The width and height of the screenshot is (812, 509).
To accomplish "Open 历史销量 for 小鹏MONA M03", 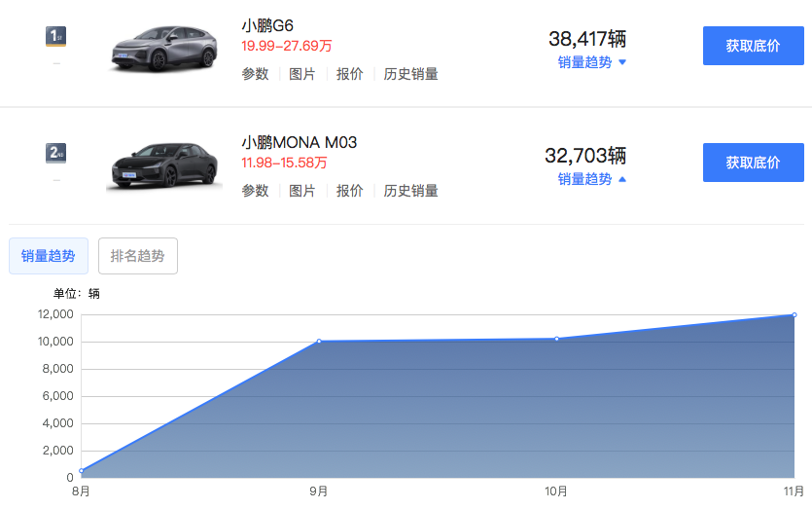I will pos(410,191).
